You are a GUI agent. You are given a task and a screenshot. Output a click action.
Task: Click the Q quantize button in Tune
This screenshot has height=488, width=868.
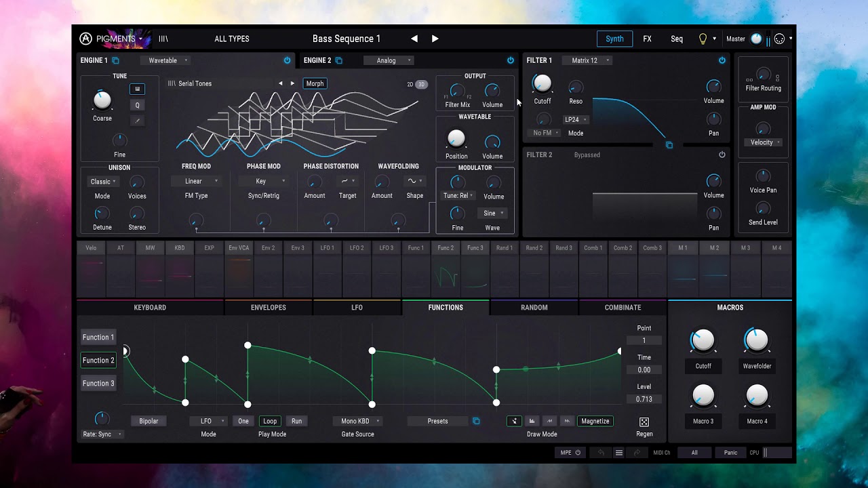tap(137, 105)
